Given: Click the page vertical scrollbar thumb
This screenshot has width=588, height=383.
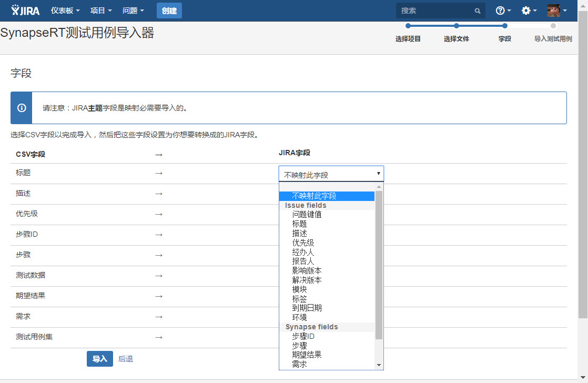Looking at the screenshot, I should coord(583,165).
